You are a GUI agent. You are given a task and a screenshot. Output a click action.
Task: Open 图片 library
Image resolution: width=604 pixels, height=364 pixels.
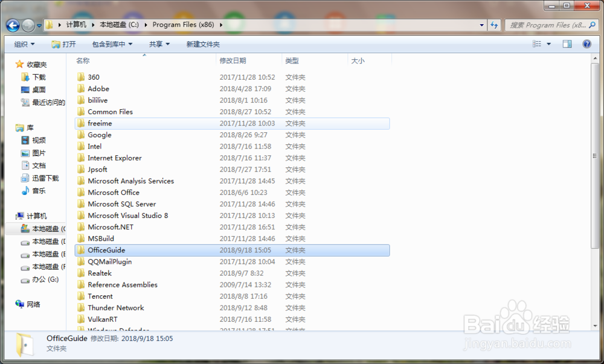(33, 153)
